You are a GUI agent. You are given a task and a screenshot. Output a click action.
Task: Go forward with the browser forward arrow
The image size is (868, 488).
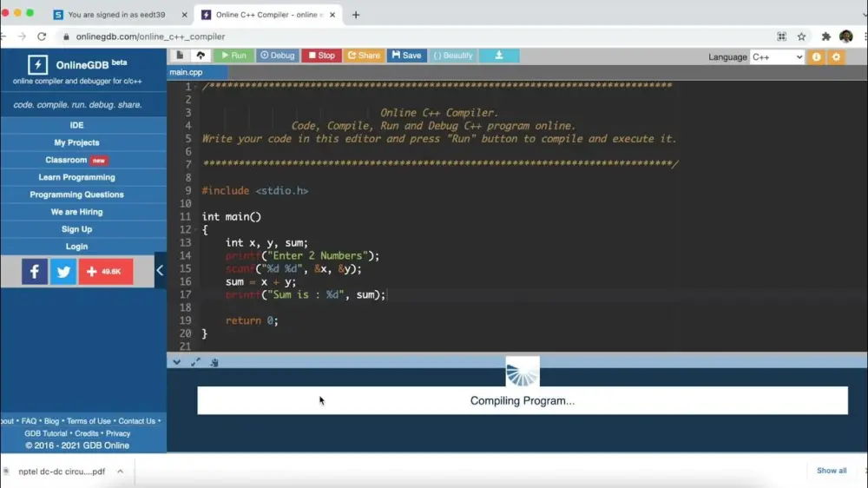22,36
